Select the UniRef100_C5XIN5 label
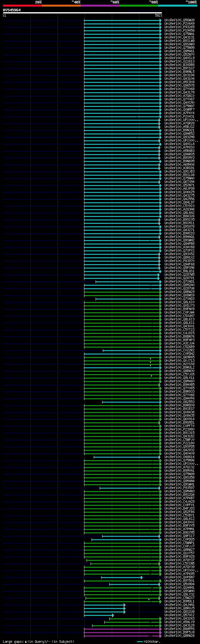Screen dimensions: 200x644 click(179, 563)
